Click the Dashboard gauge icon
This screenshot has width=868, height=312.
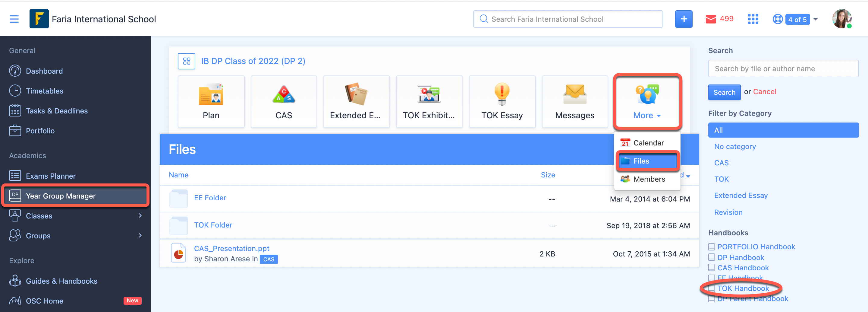pos(15,71)
